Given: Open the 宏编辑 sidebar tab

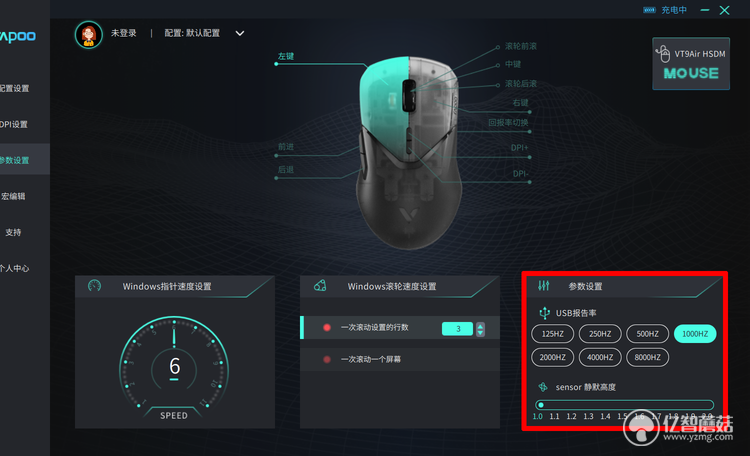Looking at the screenshot, I should pos(13,196).
